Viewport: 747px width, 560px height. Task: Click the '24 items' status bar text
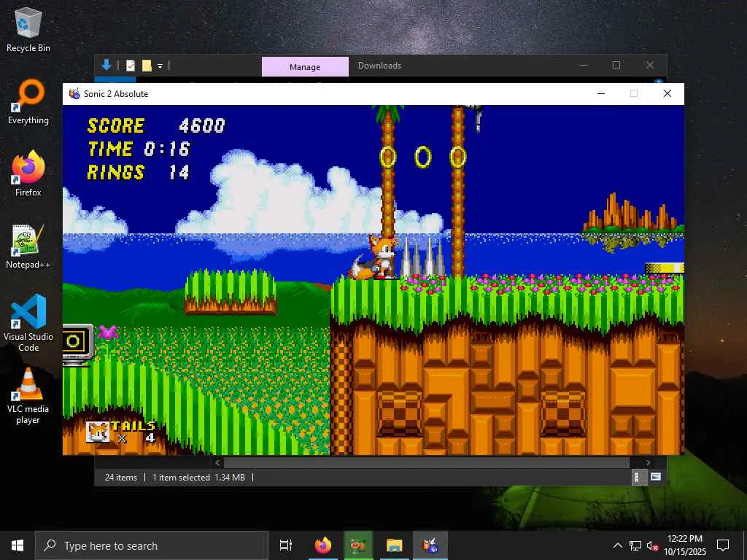121,477
